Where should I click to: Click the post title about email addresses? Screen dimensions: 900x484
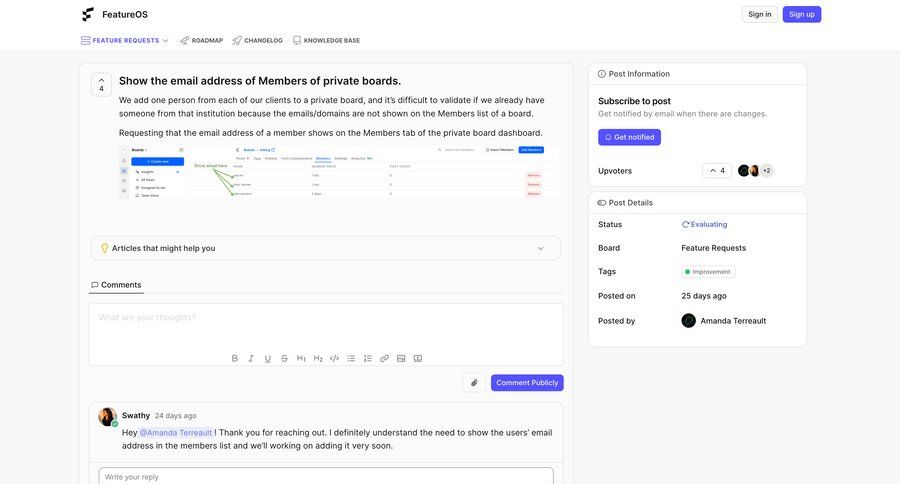[260, 81]
